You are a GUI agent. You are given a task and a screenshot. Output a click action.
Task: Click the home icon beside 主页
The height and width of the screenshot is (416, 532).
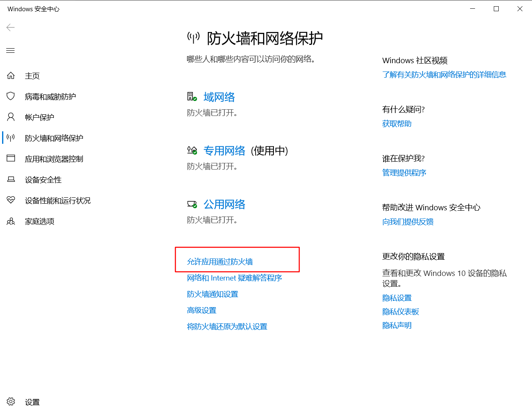tap(11, 76)
